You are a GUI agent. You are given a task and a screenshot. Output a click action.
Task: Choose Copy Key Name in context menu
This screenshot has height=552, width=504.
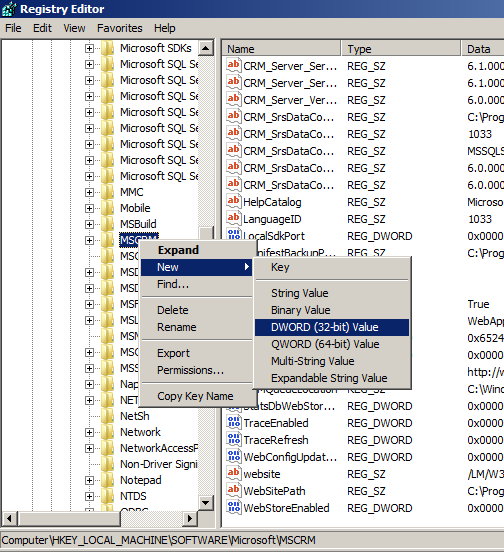coord(196,396)
